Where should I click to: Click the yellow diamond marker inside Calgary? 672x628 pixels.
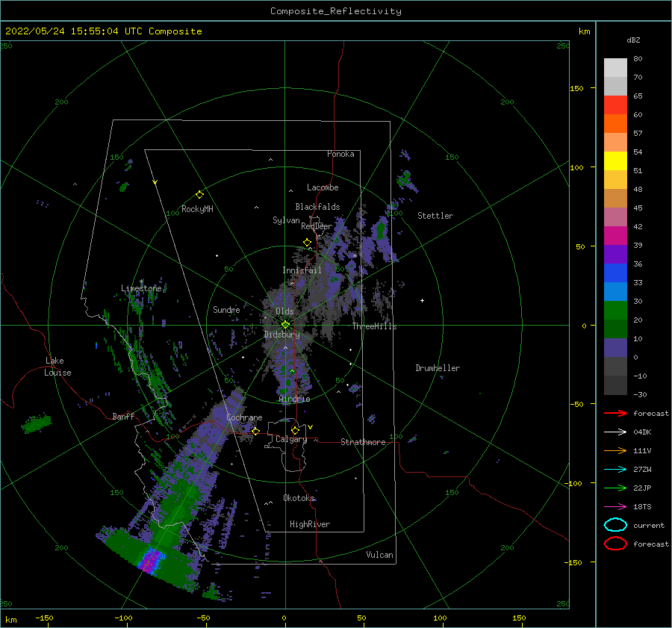pyautogui.click(x=295, y=430)
